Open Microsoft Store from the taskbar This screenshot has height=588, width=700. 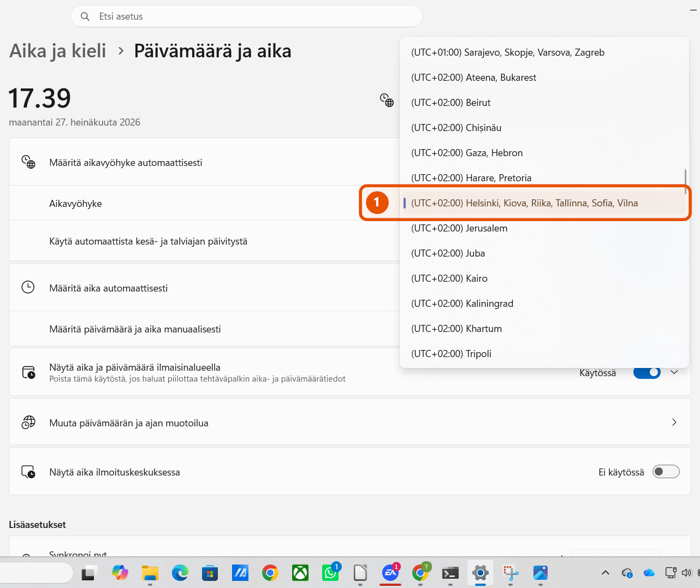coord(210,573)
